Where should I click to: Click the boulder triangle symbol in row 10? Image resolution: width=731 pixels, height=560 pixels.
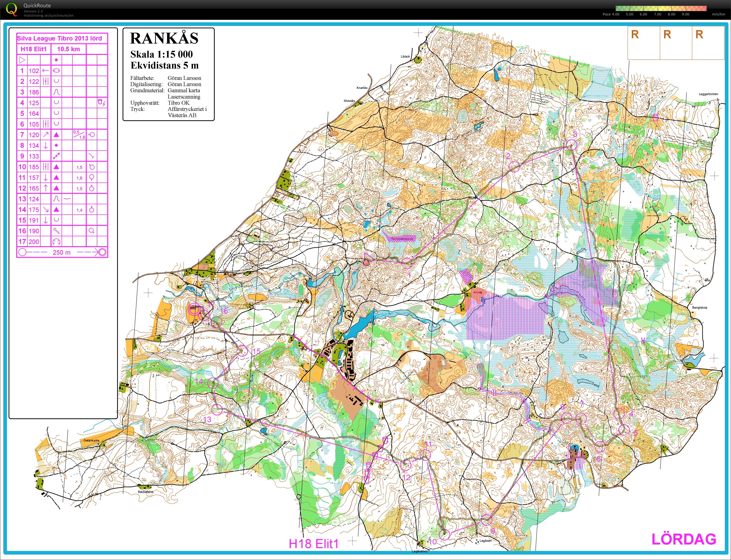pos(56,167)
